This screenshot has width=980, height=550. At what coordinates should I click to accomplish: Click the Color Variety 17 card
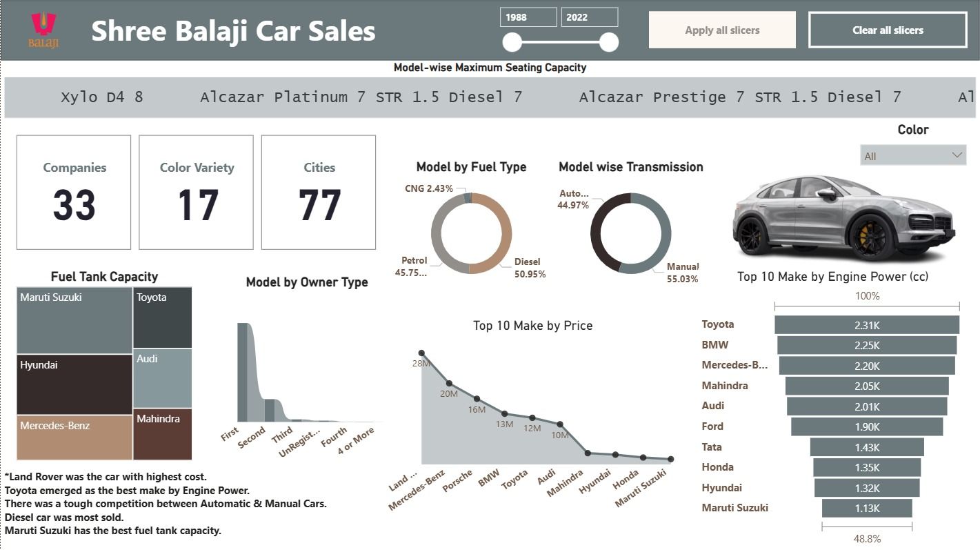click(196, 192)
